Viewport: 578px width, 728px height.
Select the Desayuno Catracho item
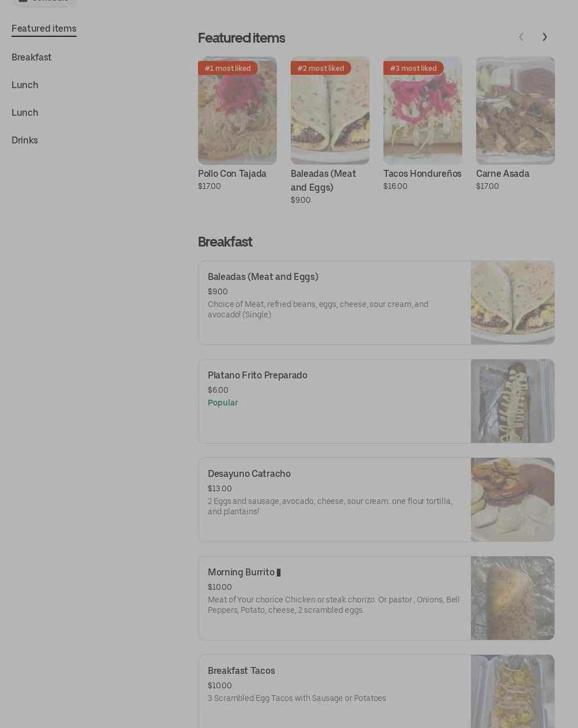pos(377,500)
